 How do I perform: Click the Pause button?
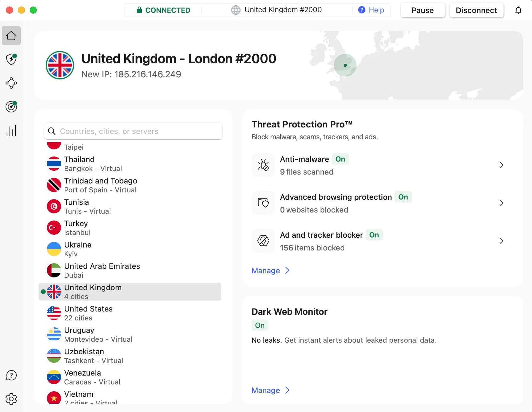tap(423, 10)
